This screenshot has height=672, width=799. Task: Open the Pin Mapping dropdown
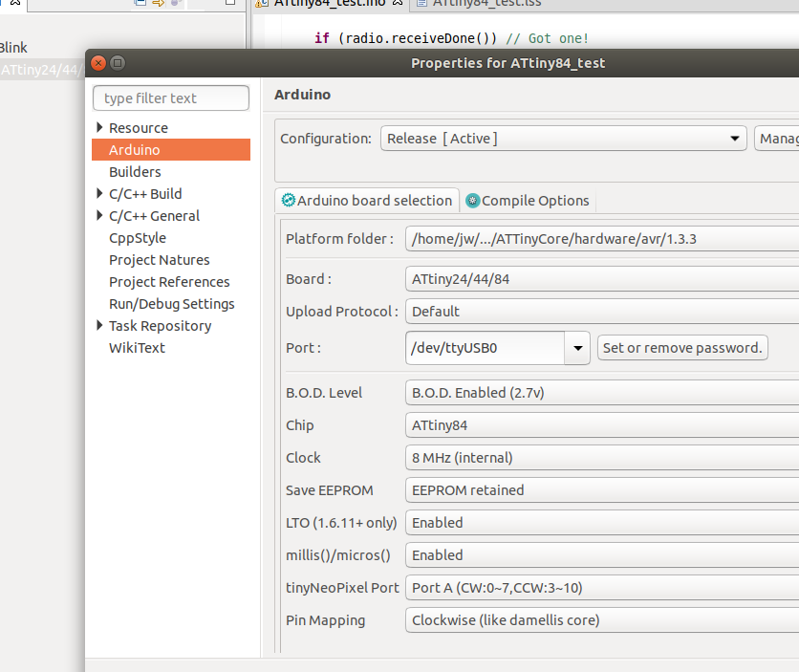(602, 620)
